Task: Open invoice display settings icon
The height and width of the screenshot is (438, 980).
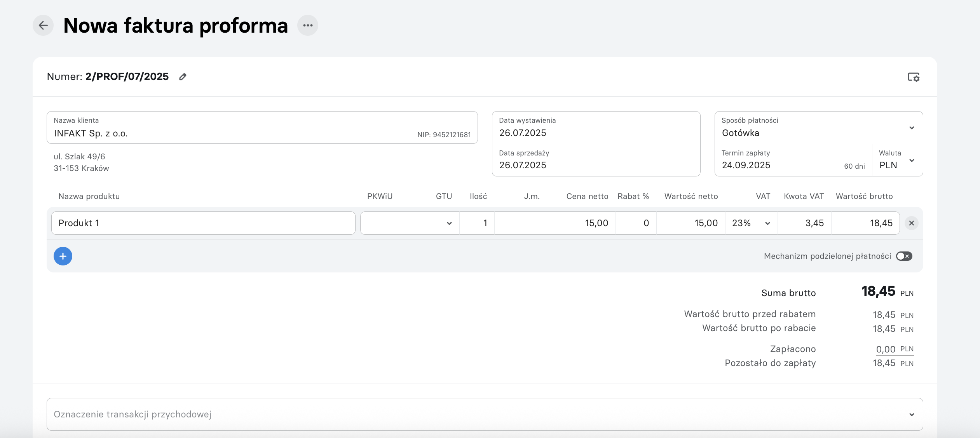Action: [x=914, y=77]
